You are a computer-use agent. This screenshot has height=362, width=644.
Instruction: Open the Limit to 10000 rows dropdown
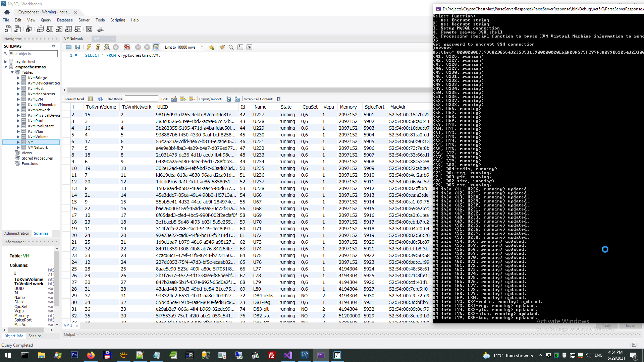[x=202, y=47]
